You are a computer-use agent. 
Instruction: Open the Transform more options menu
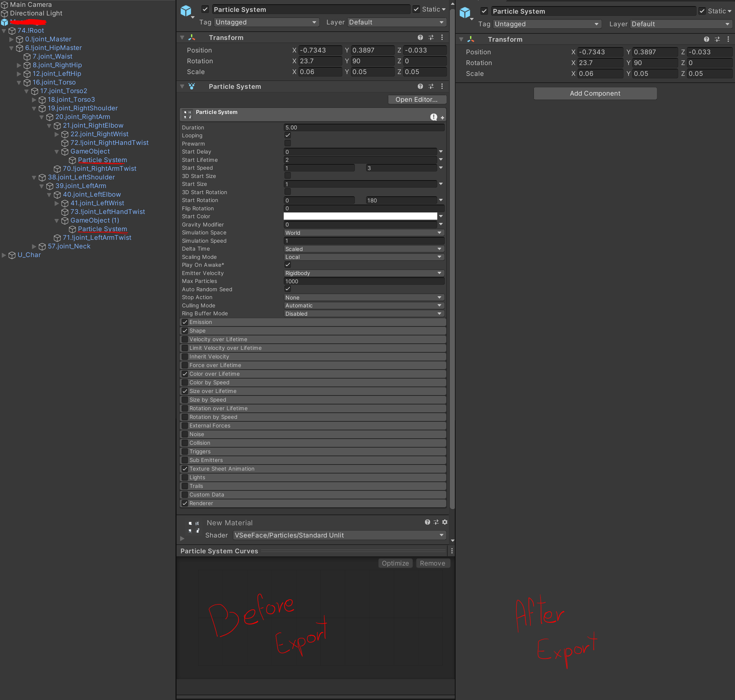442,37
